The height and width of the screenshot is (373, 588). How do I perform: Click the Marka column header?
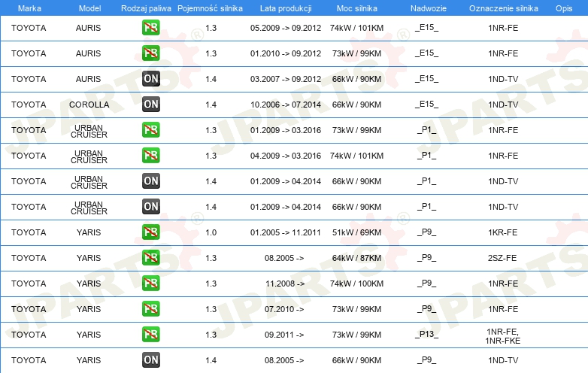point(29,8)
